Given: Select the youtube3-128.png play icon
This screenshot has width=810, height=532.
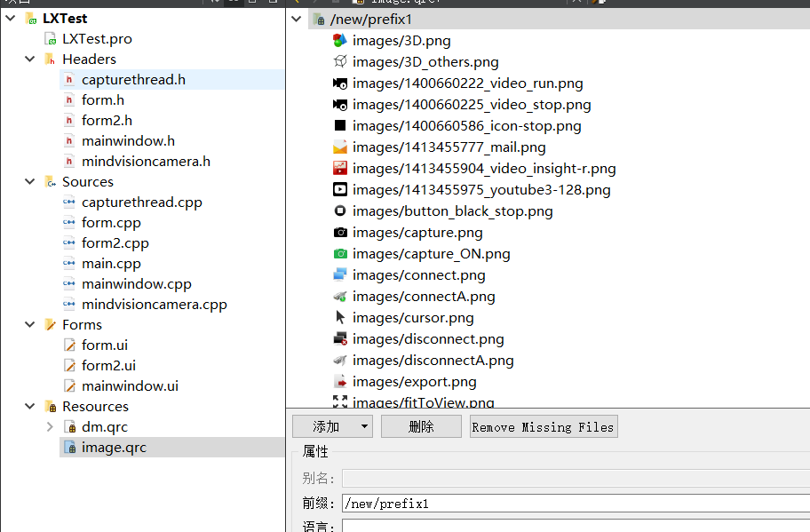Looking at the screenshot, I should tap(340, 189).
